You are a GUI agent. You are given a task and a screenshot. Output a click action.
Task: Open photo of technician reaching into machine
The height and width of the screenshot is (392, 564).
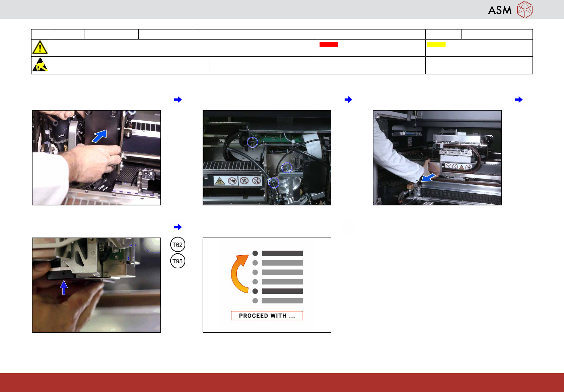[x=437, y=158]
